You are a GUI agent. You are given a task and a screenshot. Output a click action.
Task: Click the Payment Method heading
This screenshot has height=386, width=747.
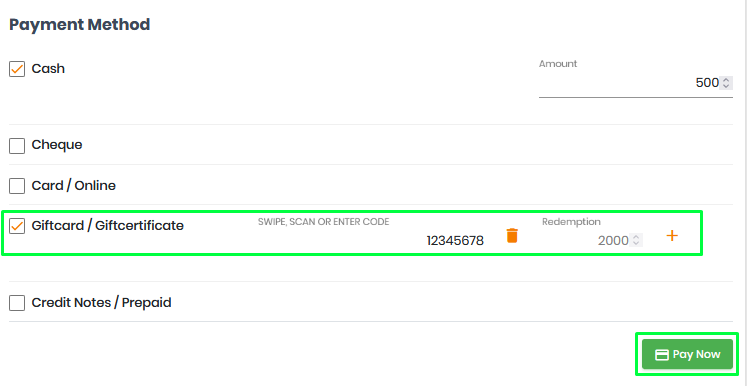tap(80, 24)
